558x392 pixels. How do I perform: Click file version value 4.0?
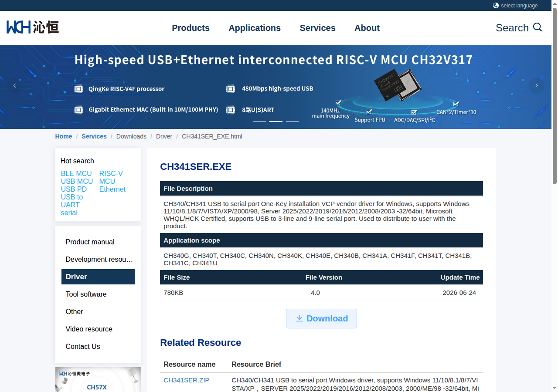(x=315, y=293)
